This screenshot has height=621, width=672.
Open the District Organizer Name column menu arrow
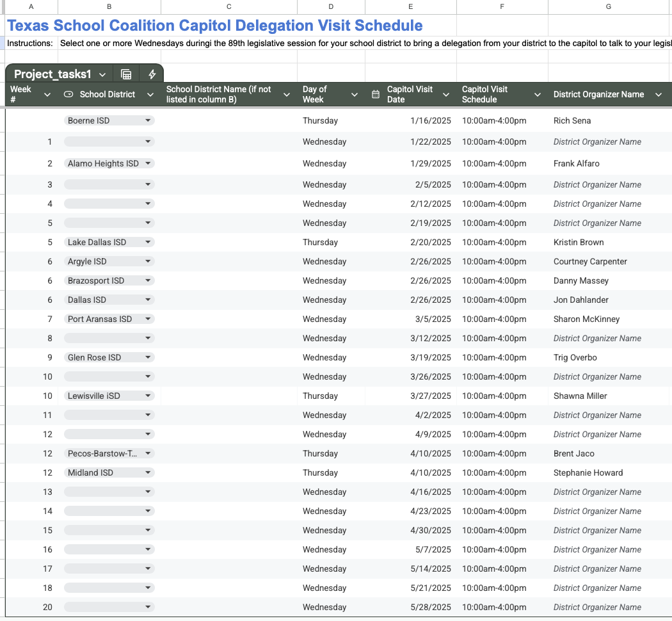tap(659, 95)
